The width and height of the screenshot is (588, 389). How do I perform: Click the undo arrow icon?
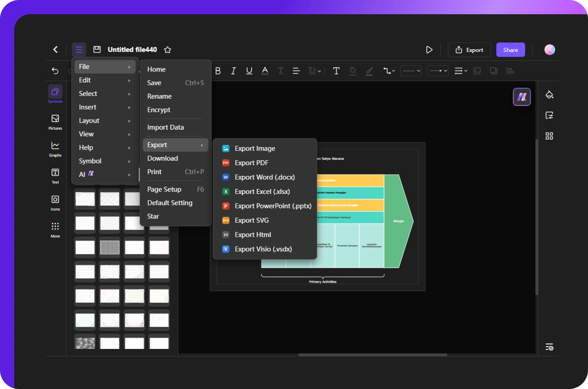pos(55,71)
